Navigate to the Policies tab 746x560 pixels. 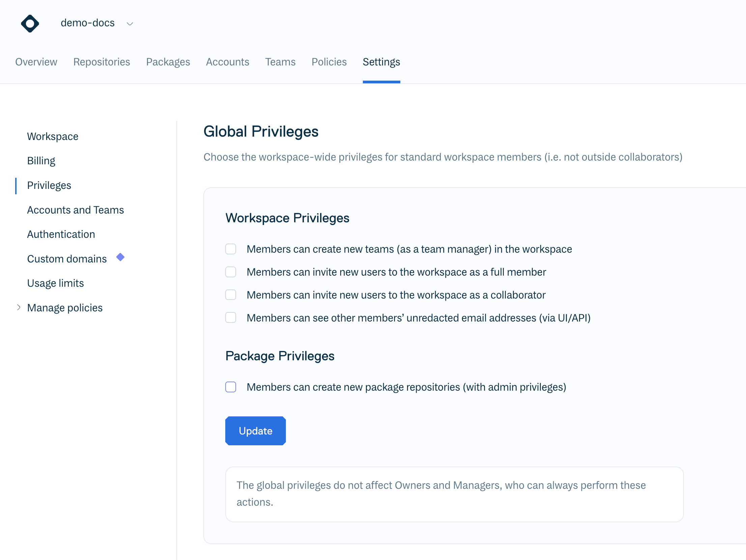[x=329, y=62]
